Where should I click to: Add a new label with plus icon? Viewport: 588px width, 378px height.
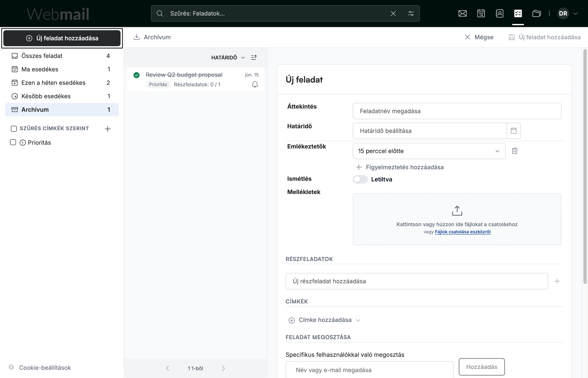point(108,129)
